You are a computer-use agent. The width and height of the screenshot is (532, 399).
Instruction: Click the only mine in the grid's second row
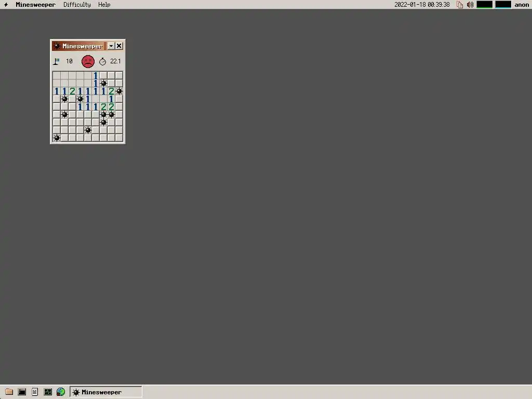click(x=103, y=83)
